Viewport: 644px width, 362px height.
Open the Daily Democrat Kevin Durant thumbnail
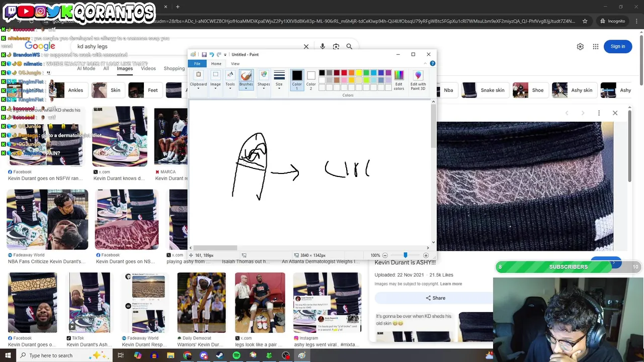(201, 303)
